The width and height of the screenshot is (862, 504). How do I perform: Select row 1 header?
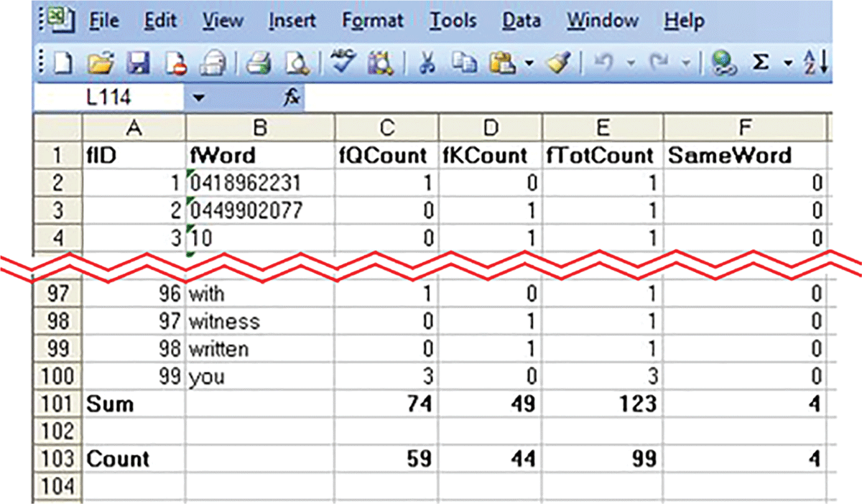click(58, 155)
